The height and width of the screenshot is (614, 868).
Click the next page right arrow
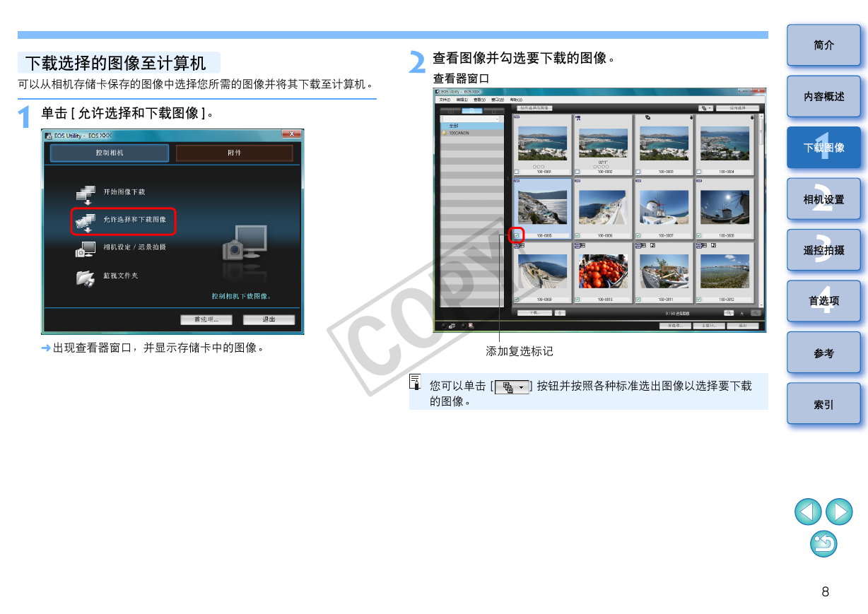click(x=839, y=512)
